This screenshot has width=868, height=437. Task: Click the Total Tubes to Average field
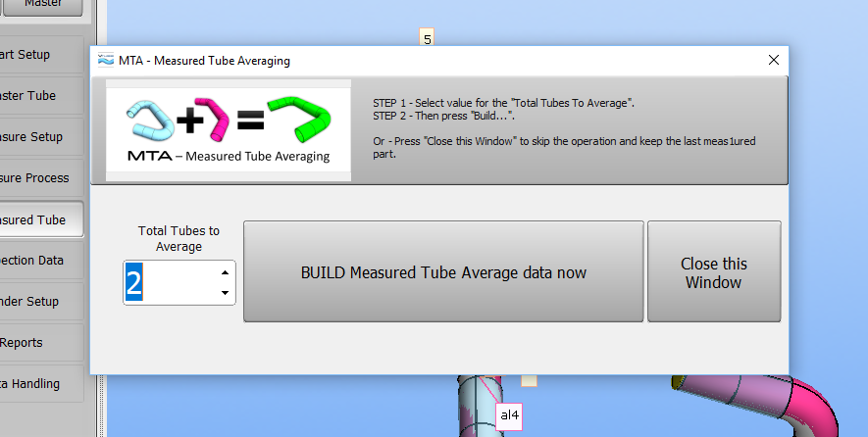167,282
